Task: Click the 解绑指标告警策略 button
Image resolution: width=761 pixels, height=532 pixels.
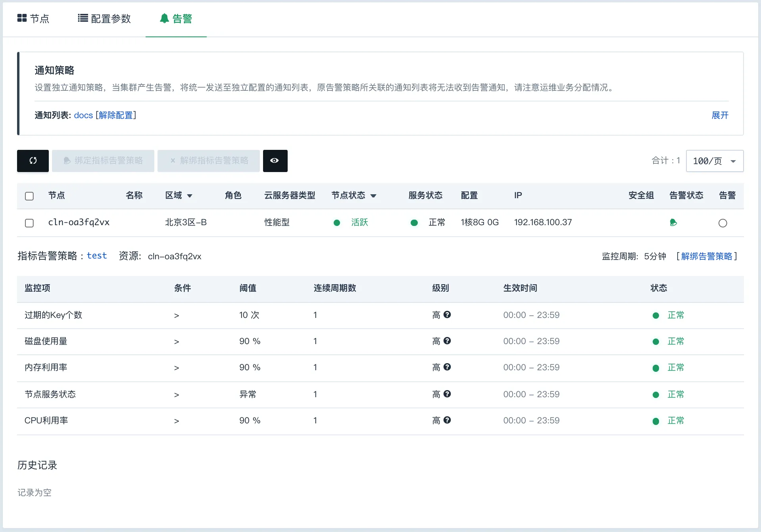Action: [x=209, y=161]
